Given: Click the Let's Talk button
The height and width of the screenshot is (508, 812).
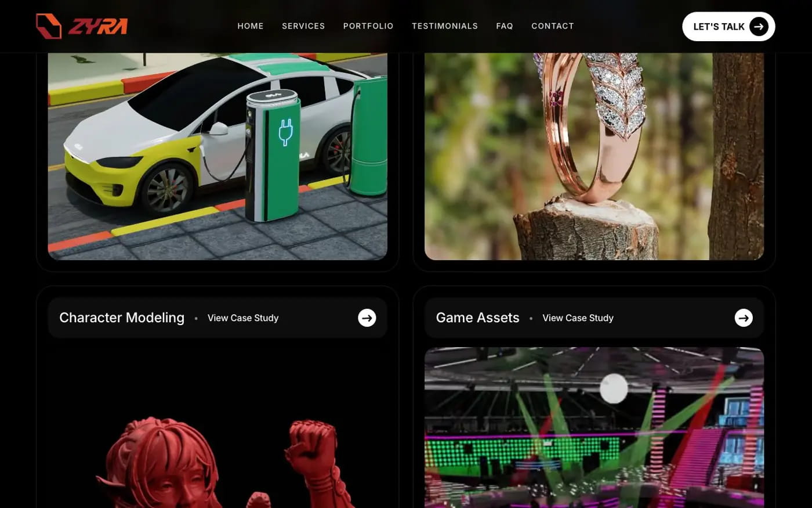Looking at the screenshot, I should coord(728,27).
